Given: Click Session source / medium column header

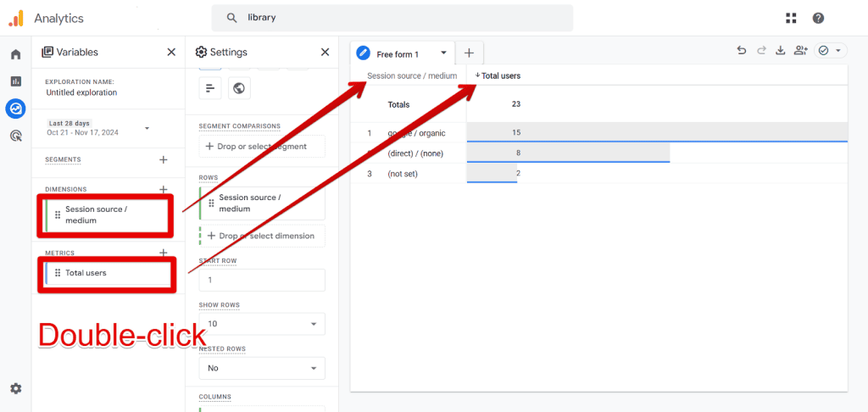Looking at the screenshot, I should (x=412, y=75).
